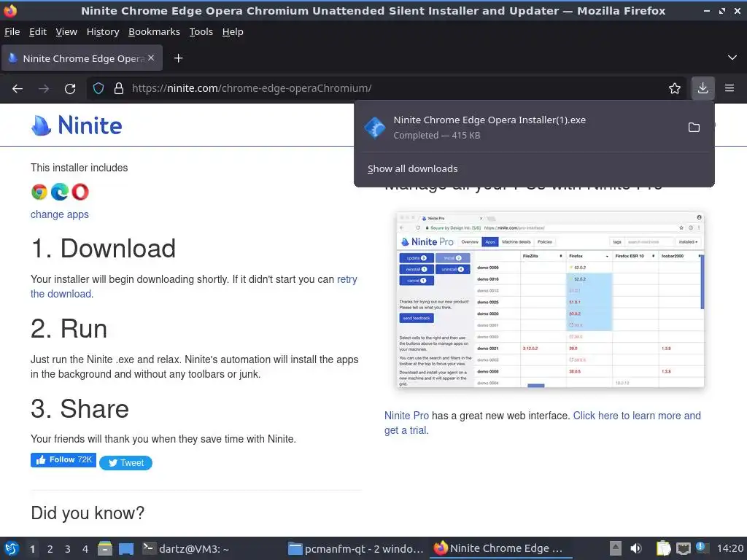Screen dimensions: 747x560
Task: Switch to virtual desktop 3
Action: (x=68, y=549)
